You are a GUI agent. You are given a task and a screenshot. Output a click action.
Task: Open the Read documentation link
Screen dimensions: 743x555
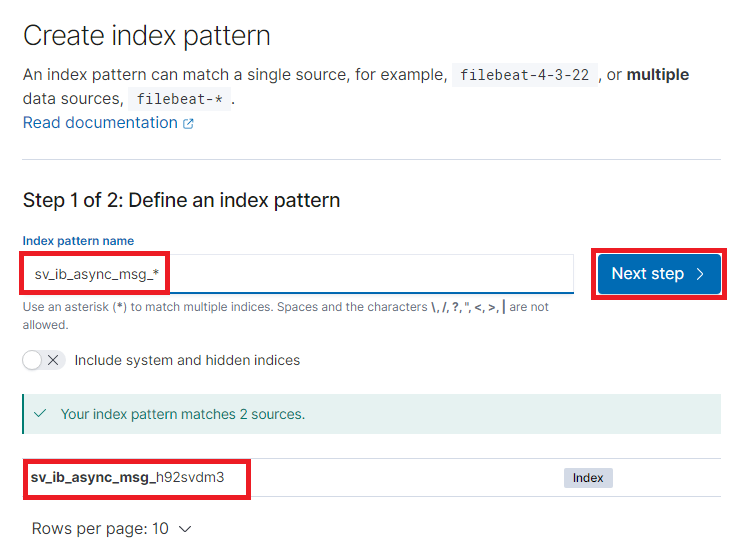click(100, 123)
